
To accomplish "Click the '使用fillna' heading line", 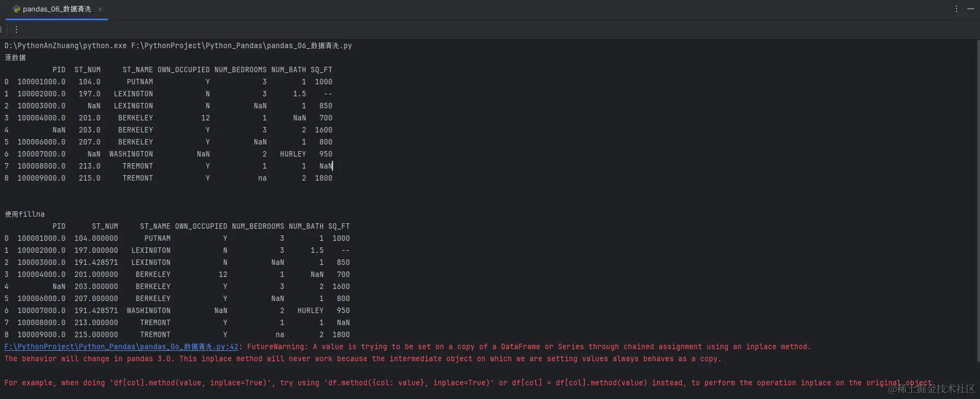I will 25,215.
